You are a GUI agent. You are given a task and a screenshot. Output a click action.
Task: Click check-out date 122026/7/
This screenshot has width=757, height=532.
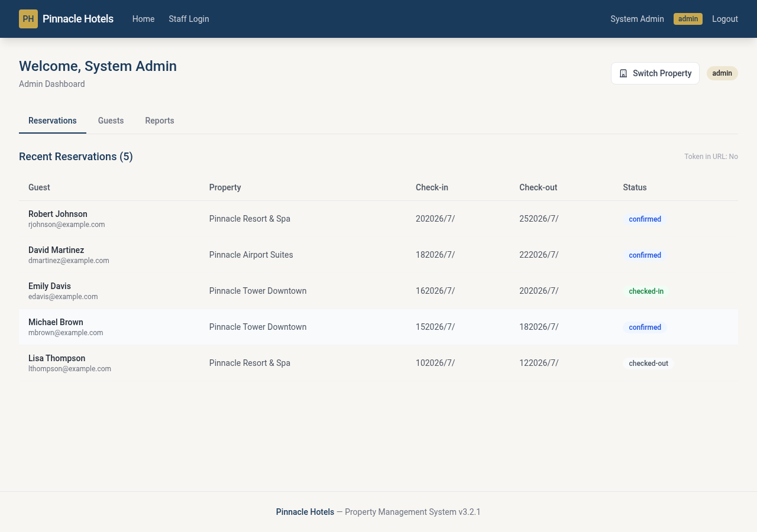(539, 363)
